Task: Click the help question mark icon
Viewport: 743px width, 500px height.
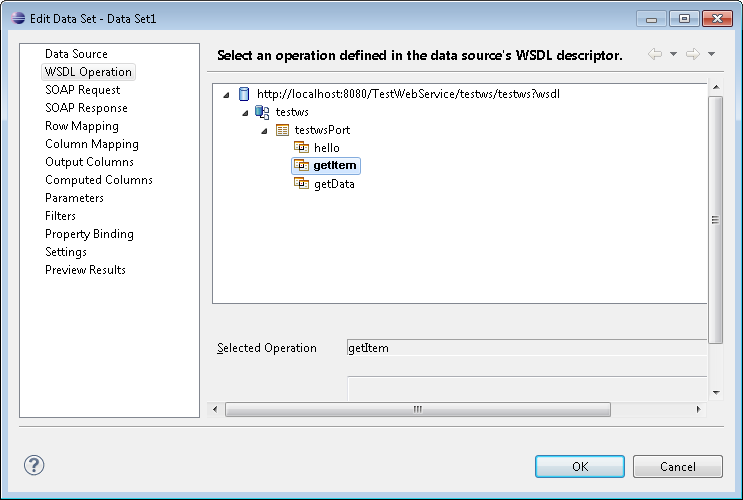Action: [x=34, y=466]
